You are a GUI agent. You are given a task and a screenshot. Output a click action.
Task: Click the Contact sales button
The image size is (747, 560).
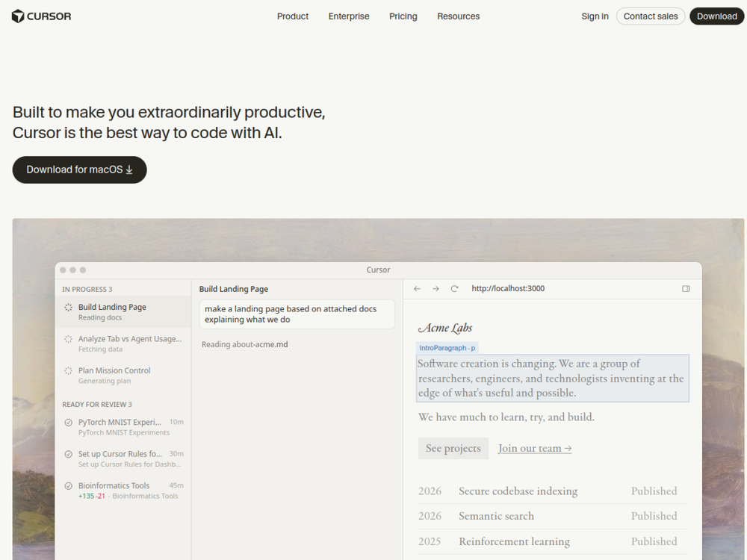(x=651, y=16)
